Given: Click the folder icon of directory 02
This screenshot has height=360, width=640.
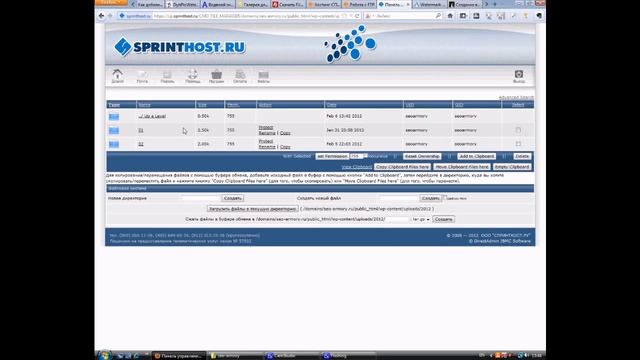Looking at the screenshot, I should click(114, 144).
